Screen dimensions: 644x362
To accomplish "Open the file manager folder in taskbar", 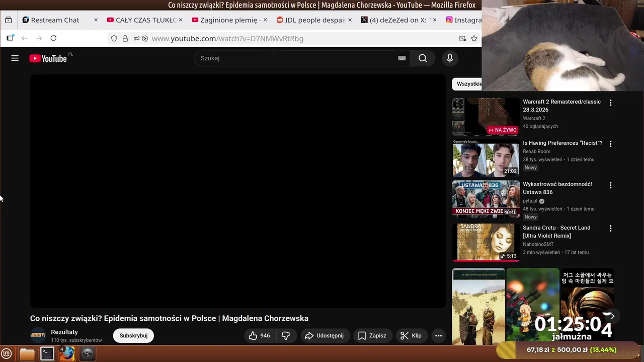I will point(27,354).
